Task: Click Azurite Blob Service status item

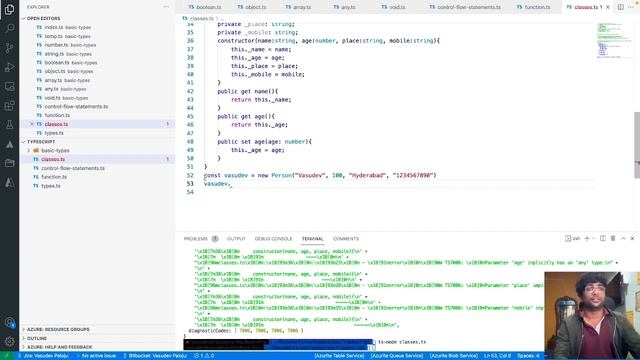Action: 453,356
